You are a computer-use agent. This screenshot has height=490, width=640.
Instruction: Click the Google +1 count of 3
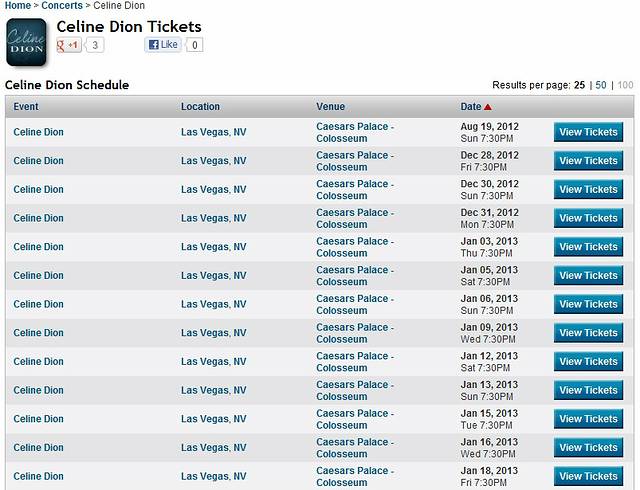pos(95,45)
